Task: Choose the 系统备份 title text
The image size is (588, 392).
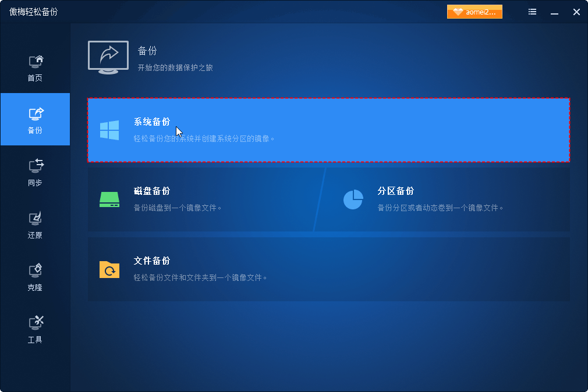Action: pos(152,122)
